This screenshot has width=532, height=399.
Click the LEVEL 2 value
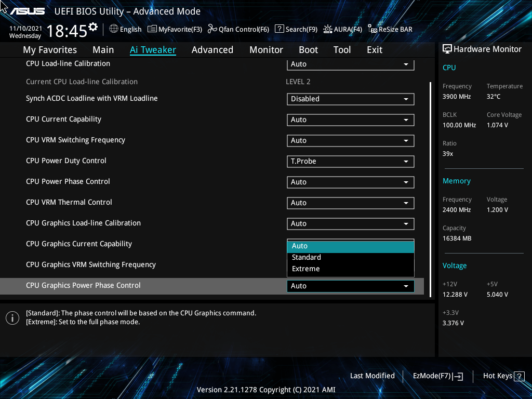click(298, 82)
